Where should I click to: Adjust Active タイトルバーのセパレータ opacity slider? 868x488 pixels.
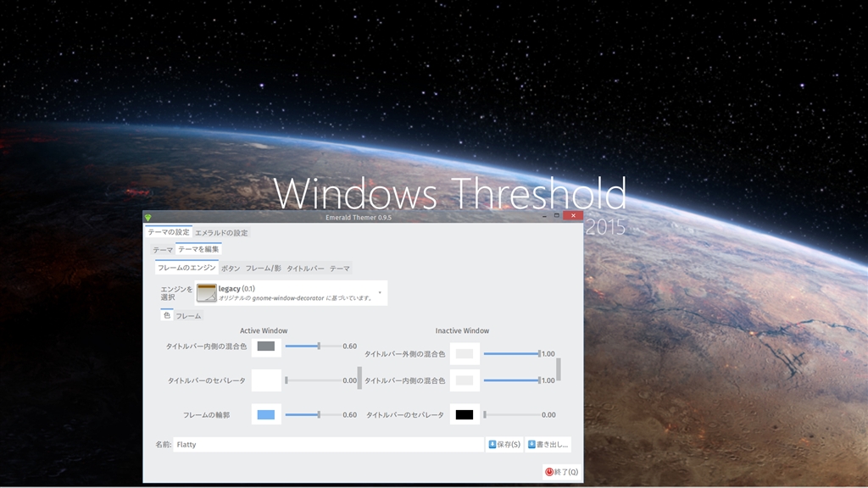pos(313,380)
